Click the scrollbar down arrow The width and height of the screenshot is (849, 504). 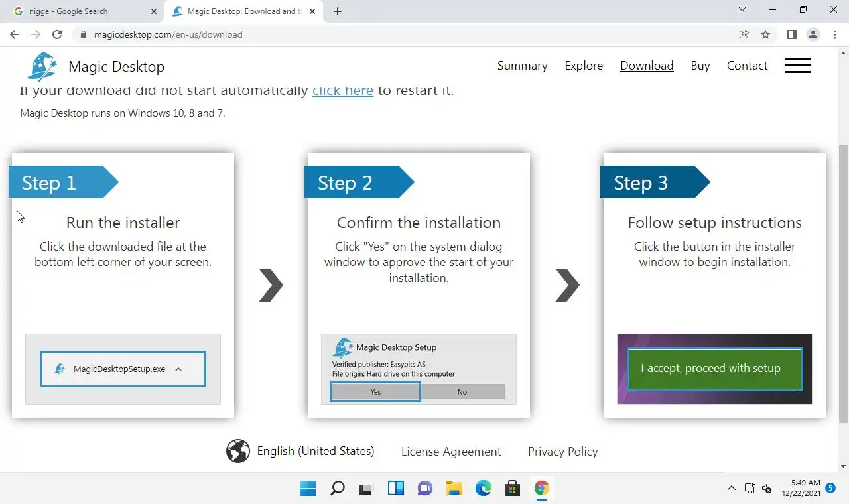pos(843,467)
